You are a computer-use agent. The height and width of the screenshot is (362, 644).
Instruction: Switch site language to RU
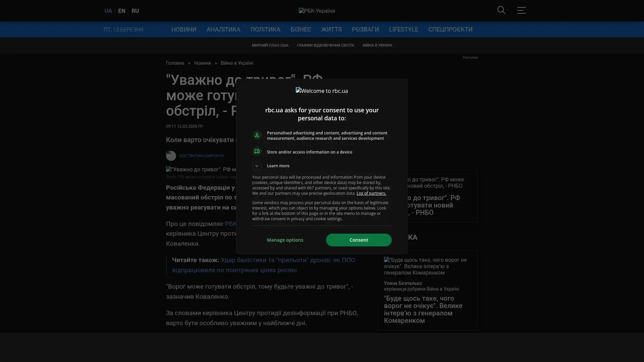point(135,11)
